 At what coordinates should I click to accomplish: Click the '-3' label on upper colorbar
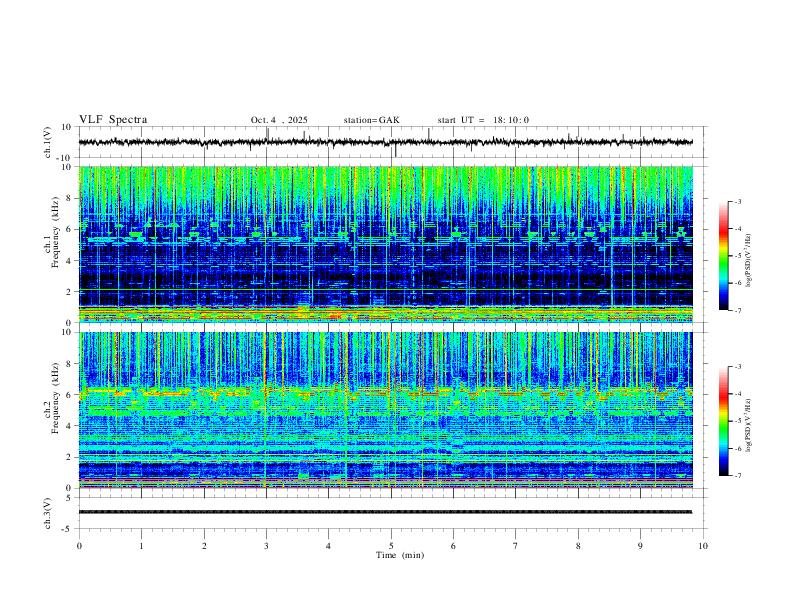pyautogui.click(x=737, y=201)
